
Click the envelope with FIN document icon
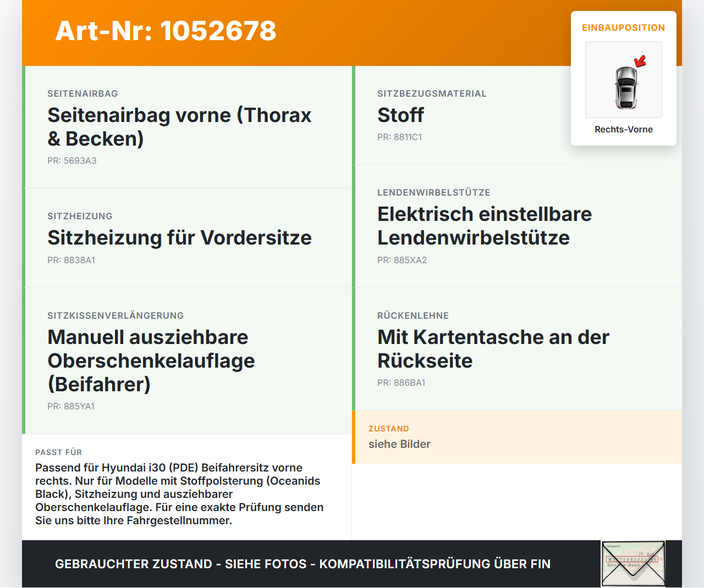pos(634,563)
